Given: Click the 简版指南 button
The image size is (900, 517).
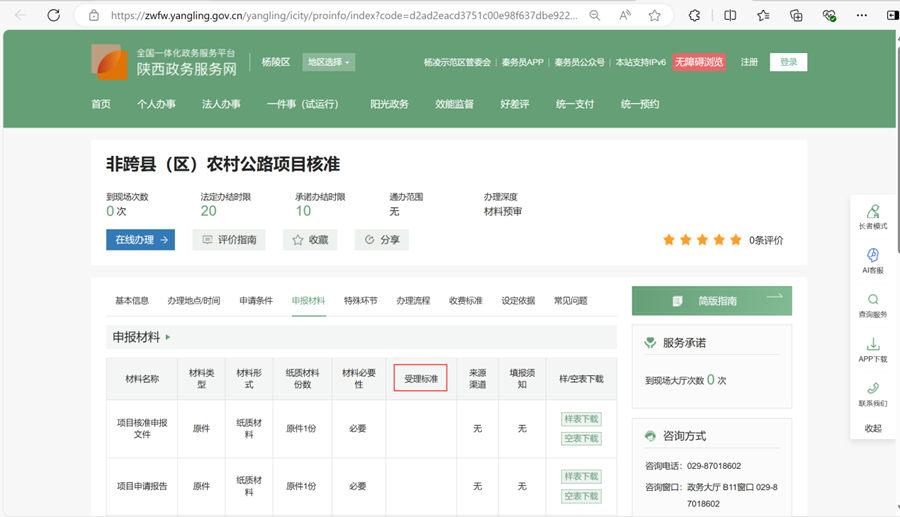Looking at the screenshot, I should tap(712, 301).
